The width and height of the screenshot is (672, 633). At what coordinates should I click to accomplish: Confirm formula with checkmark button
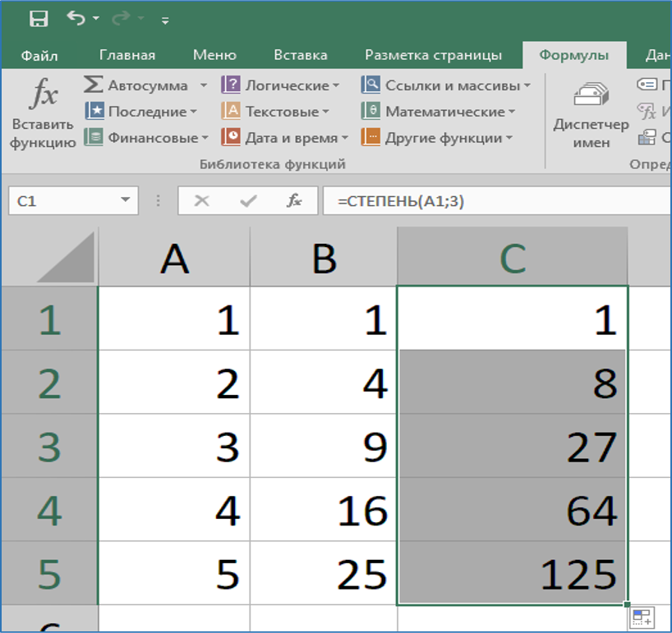tap(248, 200)
